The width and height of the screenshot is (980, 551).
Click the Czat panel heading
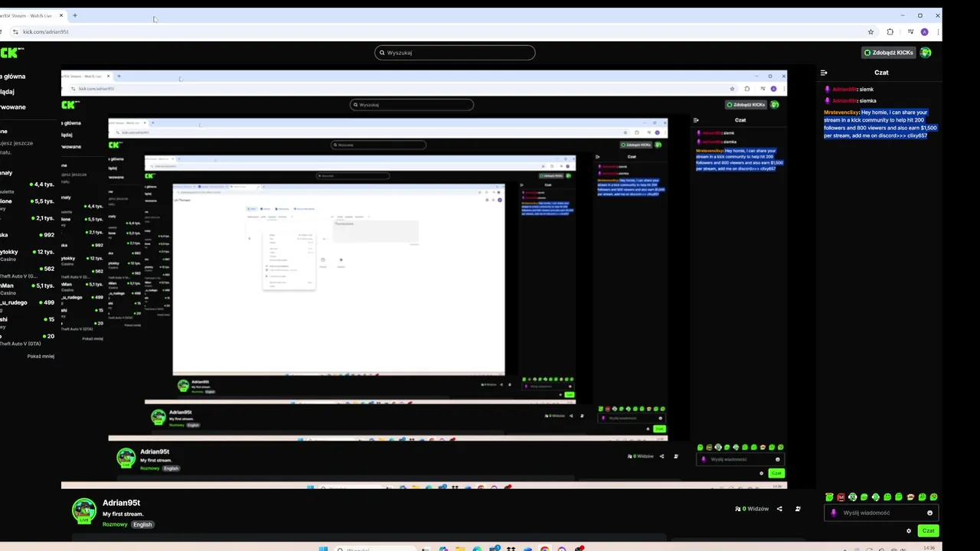[x=881, y=73]
